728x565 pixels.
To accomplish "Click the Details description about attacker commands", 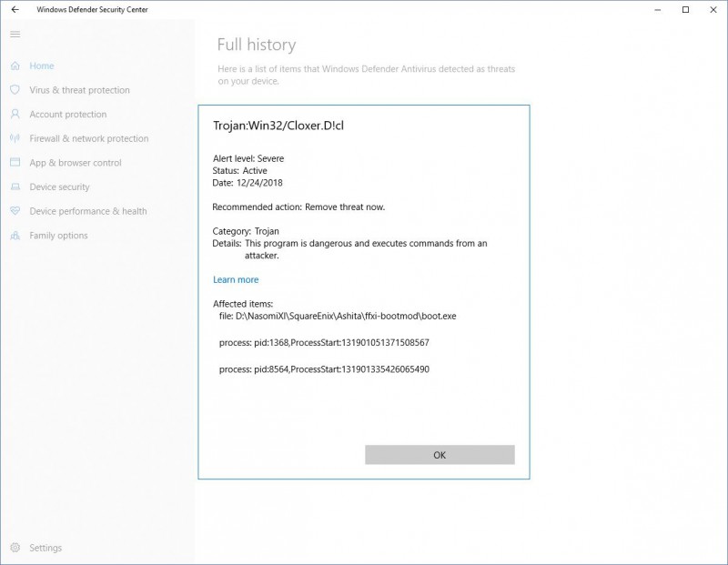I will (x=349, y=249).
